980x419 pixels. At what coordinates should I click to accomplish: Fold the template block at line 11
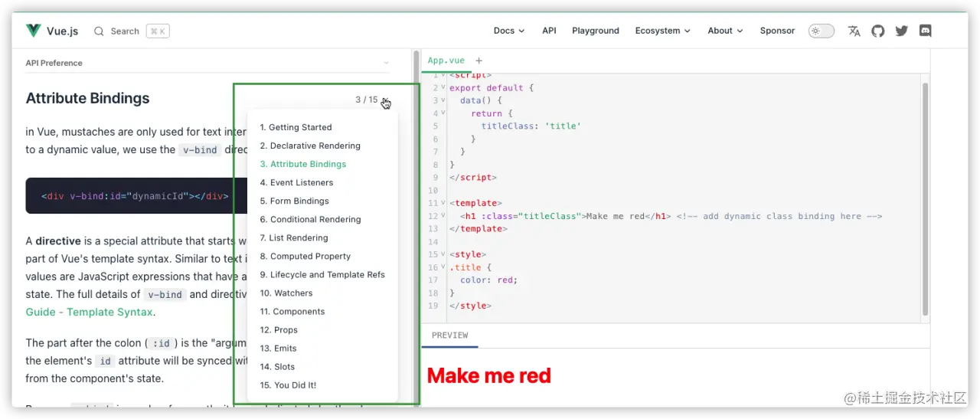443,203
